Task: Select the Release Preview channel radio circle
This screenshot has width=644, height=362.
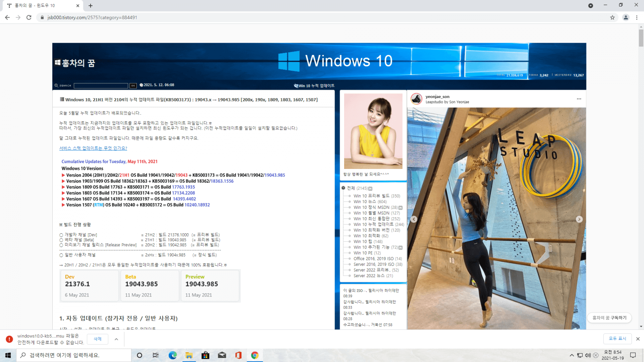Action: click(61, 245)
